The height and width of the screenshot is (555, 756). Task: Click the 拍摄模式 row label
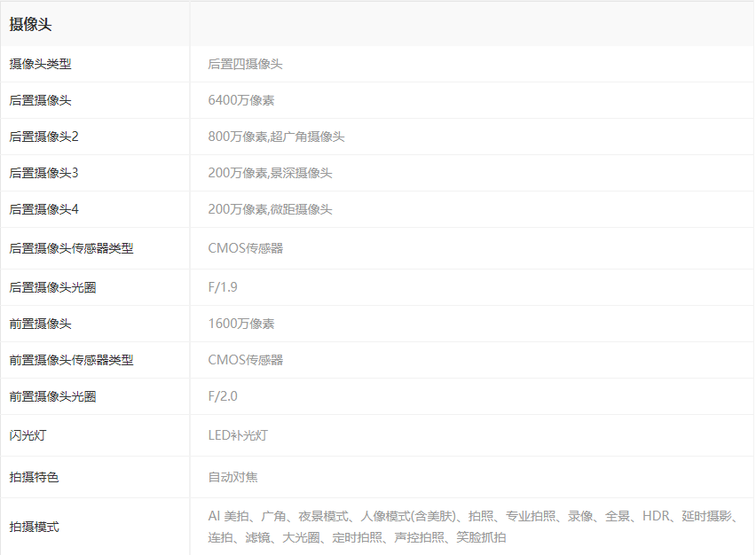pyautogui.click(x=34, y=527)
